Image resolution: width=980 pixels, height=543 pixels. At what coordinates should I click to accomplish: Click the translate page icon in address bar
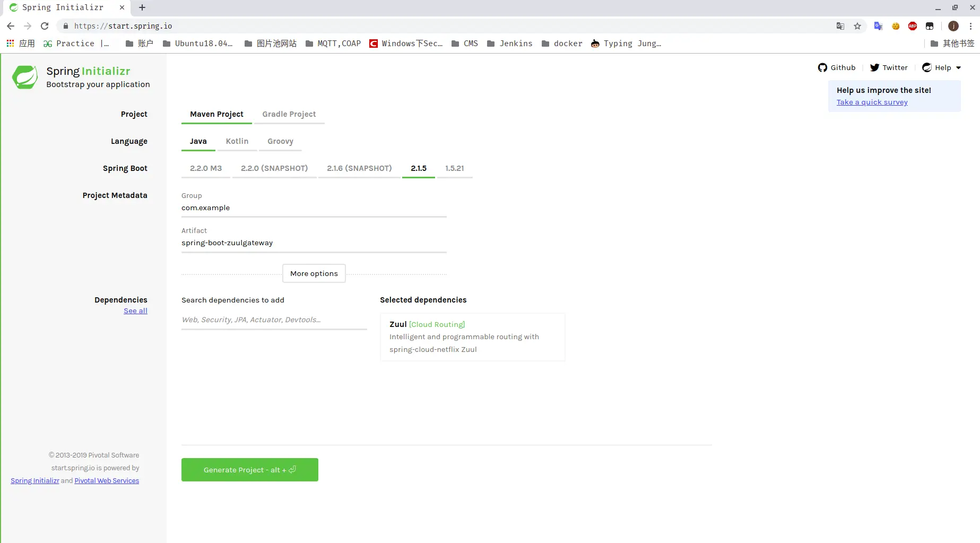click(840, 26)
